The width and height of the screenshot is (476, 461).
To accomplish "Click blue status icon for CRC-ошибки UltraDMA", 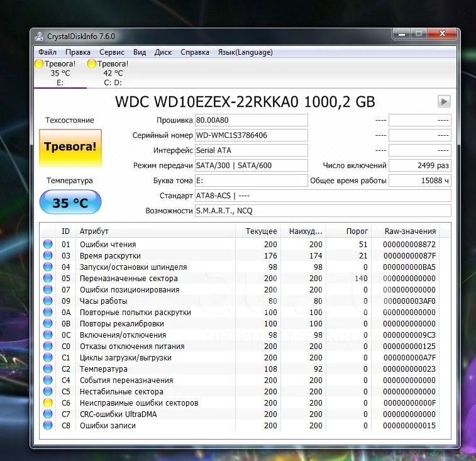I will pos(48,414).
